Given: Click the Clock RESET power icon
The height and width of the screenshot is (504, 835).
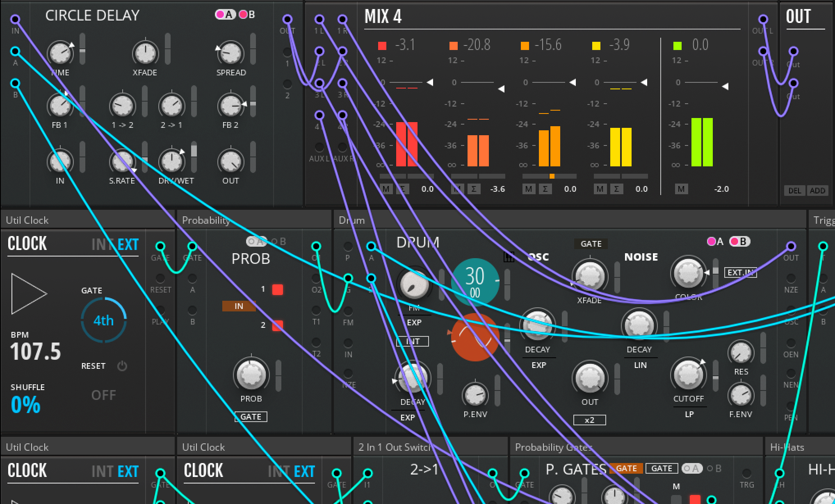Looking at the screenshot, I should click(122, 366).
